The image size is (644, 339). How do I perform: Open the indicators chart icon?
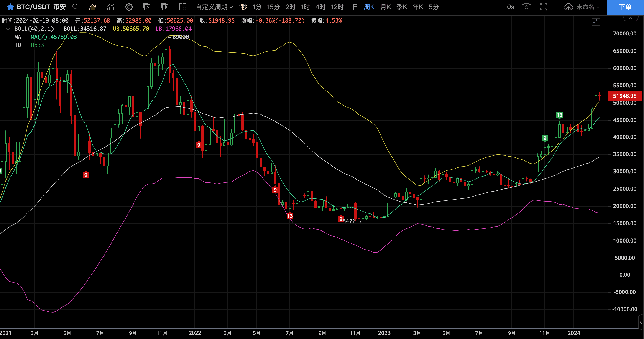(110, 7)
